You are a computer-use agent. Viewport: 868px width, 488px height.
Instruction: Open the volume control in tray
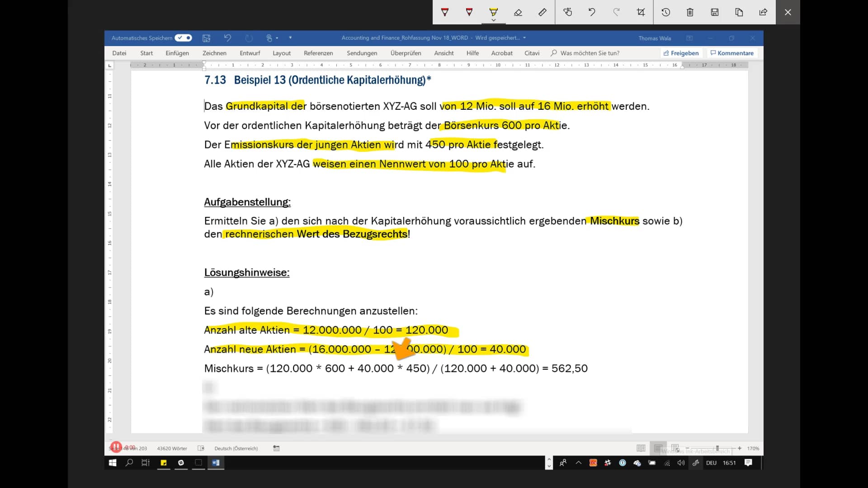(x=681, y=463)
